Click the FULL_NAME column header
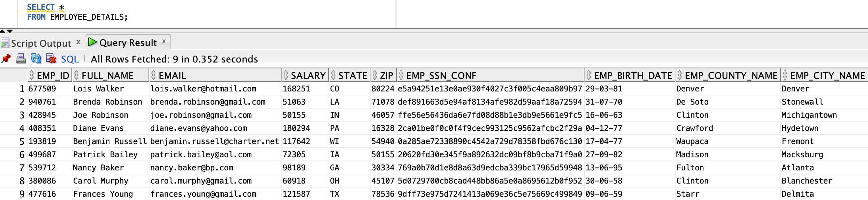868x200 pixels. 107,75
